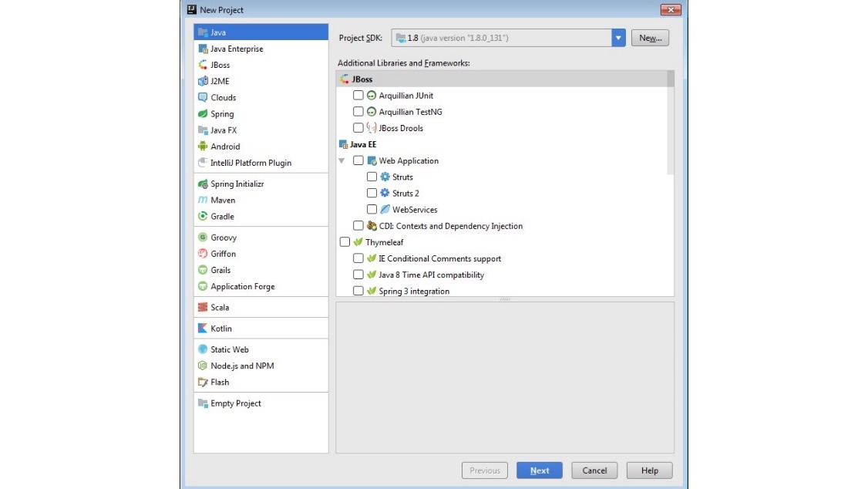The height and width of the screenshot is (489, 868).
Task: Click the New... SDK button
Action: [x=650, y=38]
